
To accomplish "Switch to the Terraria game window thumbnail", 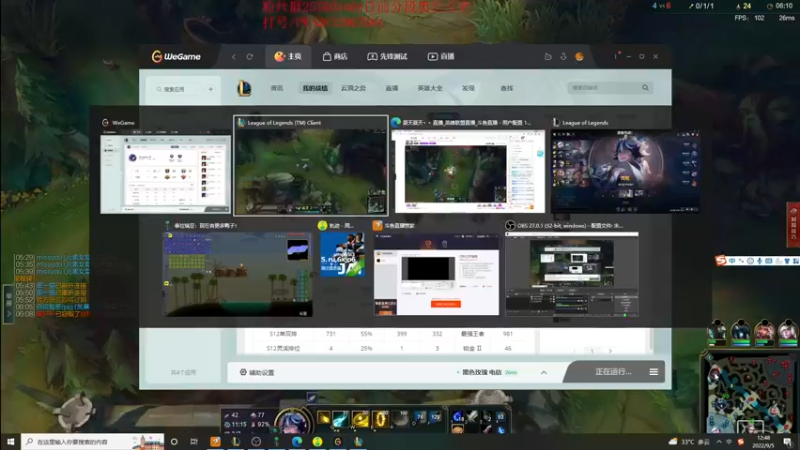I will pos(237,274).
